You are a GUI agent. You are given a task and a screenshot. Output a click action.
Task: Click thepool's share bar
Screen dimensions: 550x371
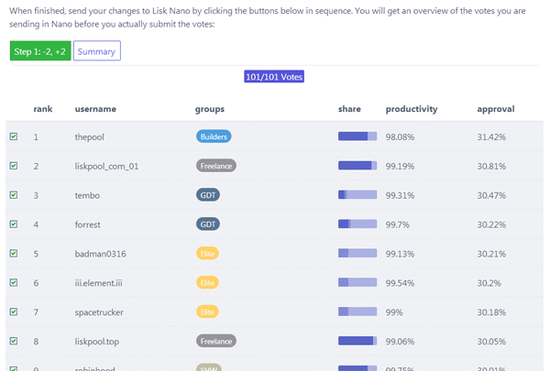(357, 136)
